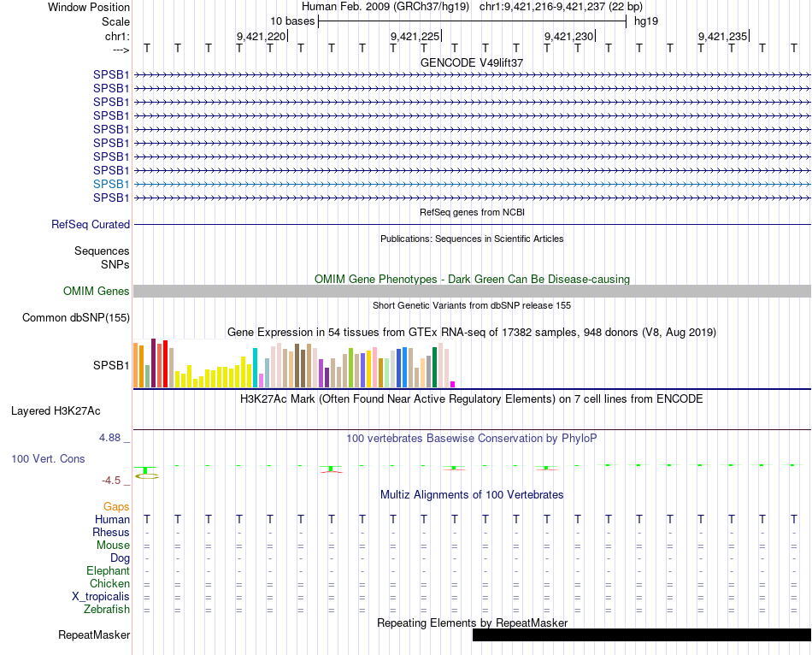Viewport: 812px width, 655px height.
Task: Click the RefSeq Curated track label
Action: click(x=91, y=224)
